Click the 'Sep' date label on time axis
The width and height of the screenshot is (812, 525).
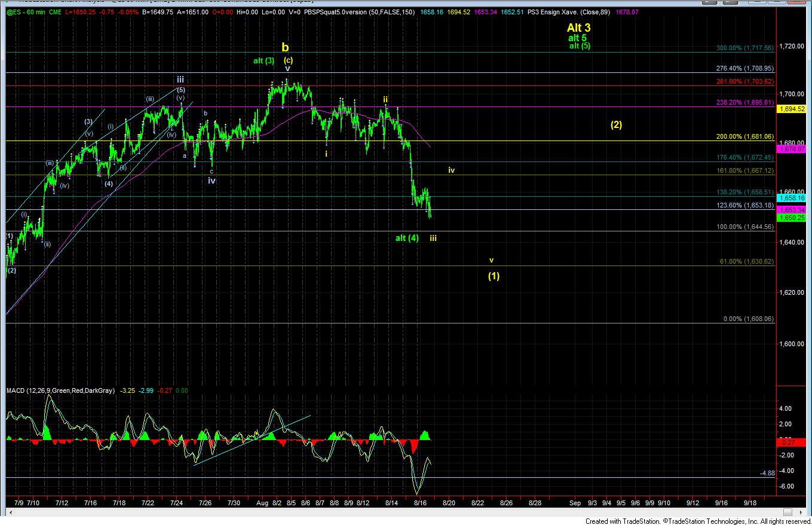click(575, 503)
